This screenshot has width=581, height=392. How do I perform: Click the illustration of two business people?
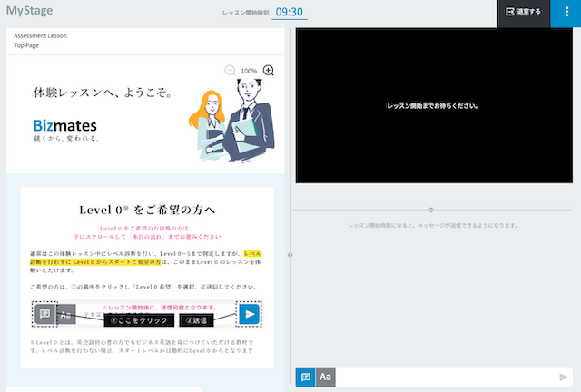(x=232, y=121)
